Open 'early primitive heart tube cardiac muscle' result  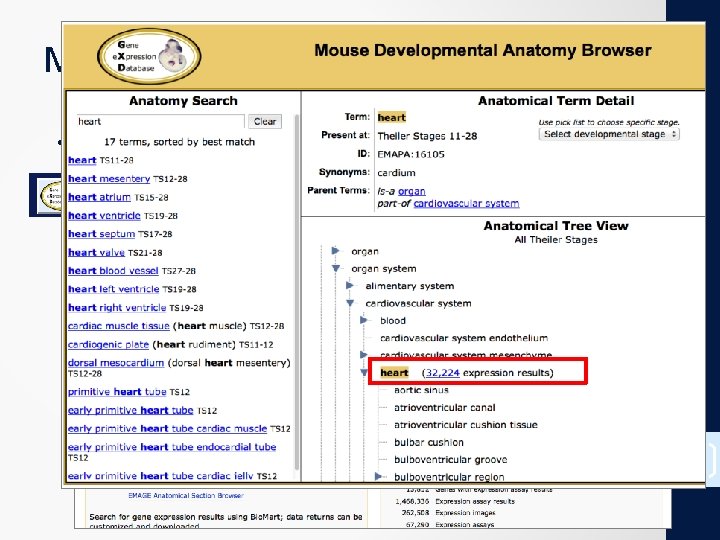coord(167,428)
